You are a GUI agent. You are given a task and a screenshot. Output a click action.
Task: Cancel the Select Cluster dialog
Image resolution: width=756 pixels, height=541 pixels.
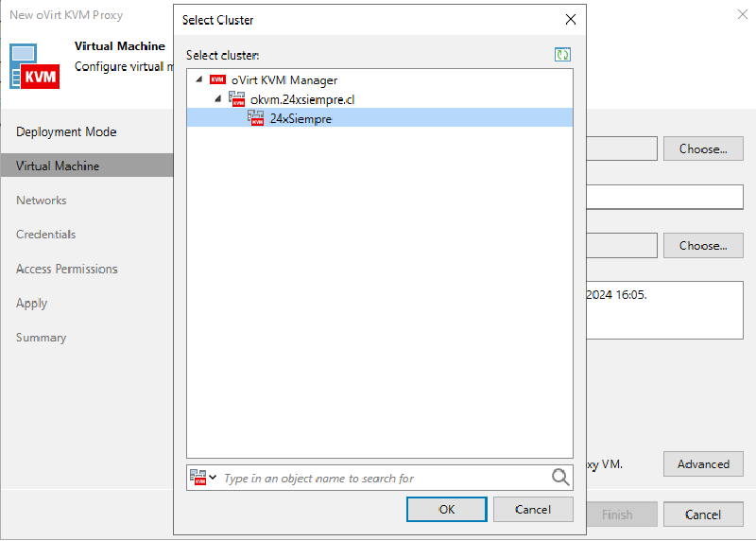click(533, 509)
